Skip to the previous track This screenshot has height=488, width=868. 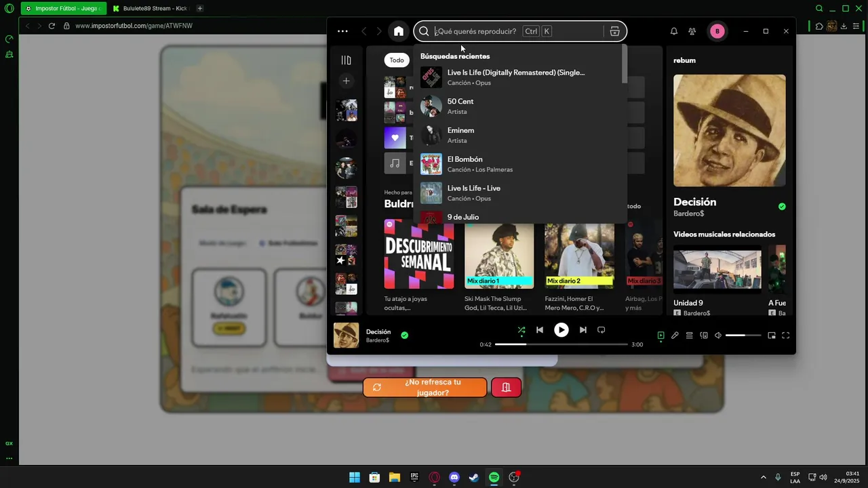(540, 330)
